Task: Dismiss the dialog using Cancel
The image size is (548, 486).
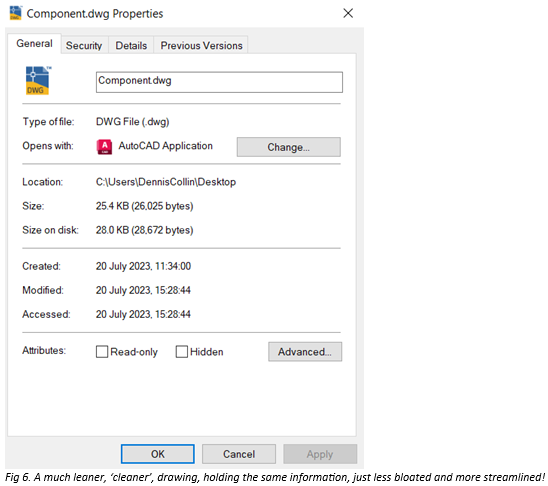Action: tap(239, 454)
